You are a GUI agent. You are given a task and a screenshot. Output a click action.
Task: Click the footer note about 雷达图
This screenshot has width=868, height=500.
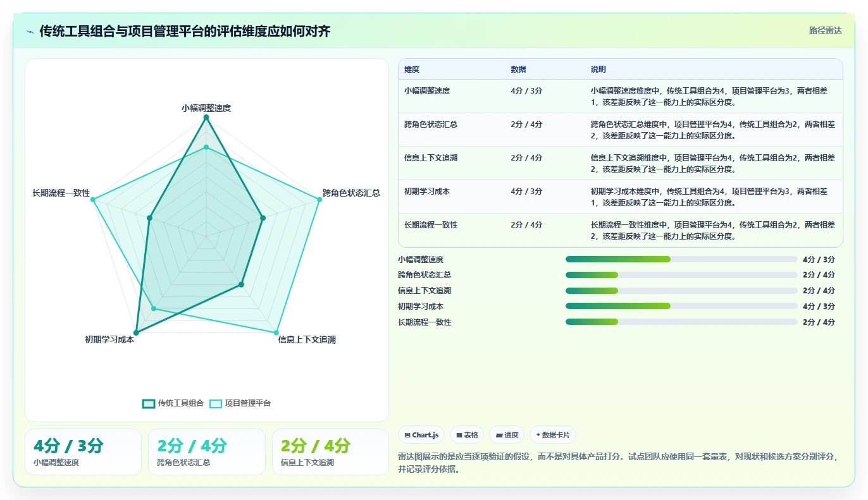coord(620,463)
